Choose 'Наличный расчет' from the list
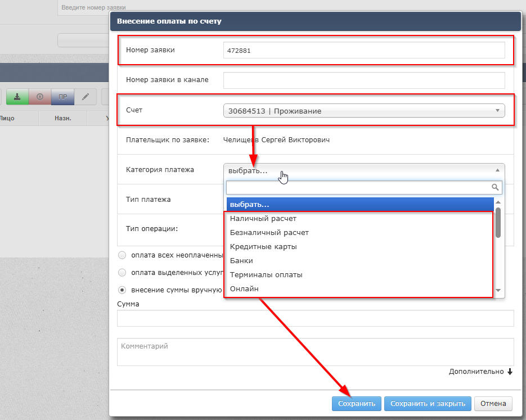This screenshot has width=526, height=420. pyautogui.click(x=263, y=218)
